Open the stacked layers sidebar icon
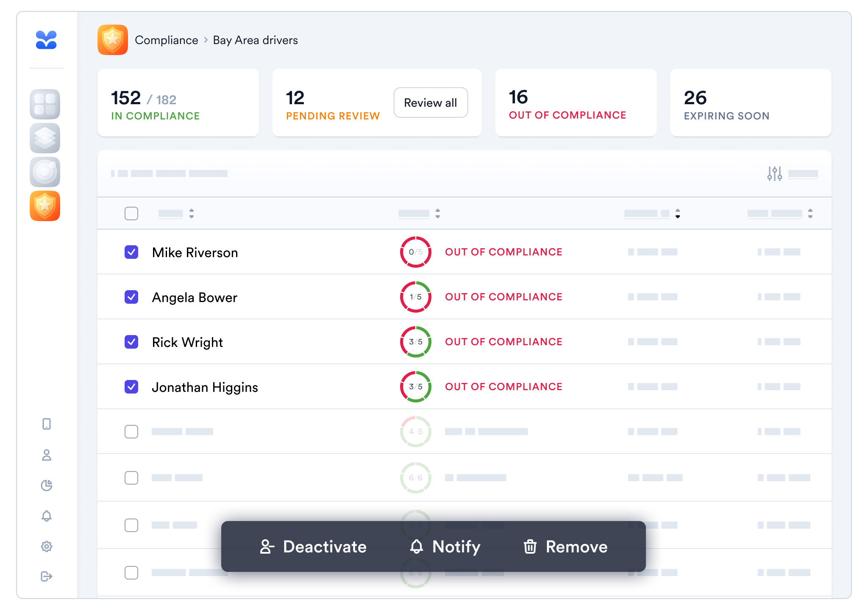The image size is (868, 610). tap(45, 138)
